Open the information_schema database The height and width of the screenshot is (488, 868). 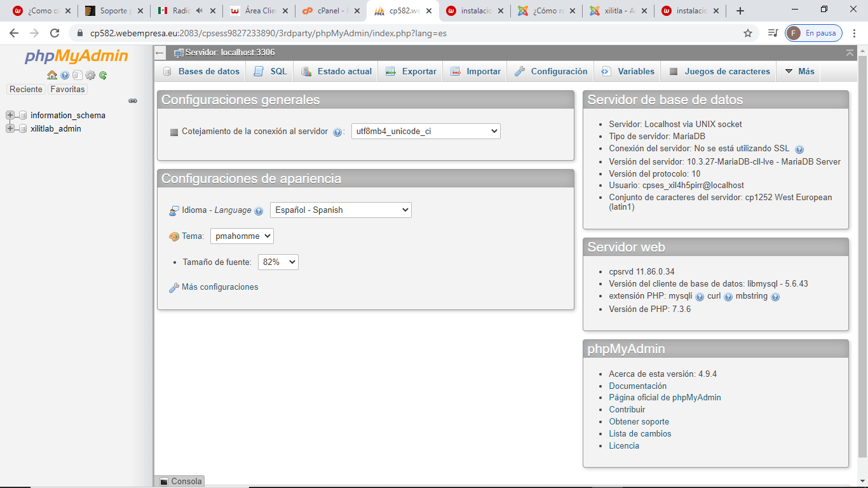click(x=68, y=116)
